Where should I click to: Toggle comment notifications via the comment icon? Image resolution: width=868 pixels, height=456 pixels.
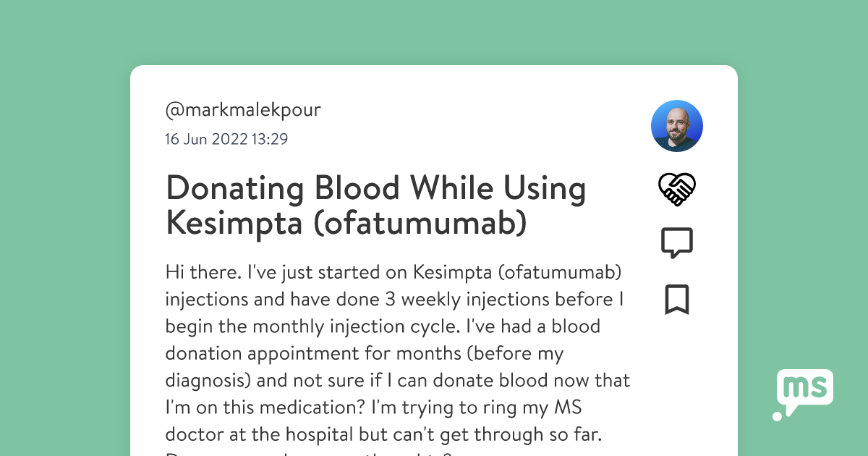pos(677,242)
